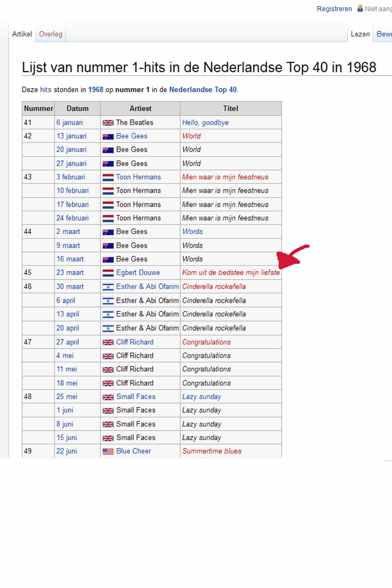The height and width of the screenshot is (588, 392).
Task: Click the Australian flag in the 16 maart row
Action: 108,259
